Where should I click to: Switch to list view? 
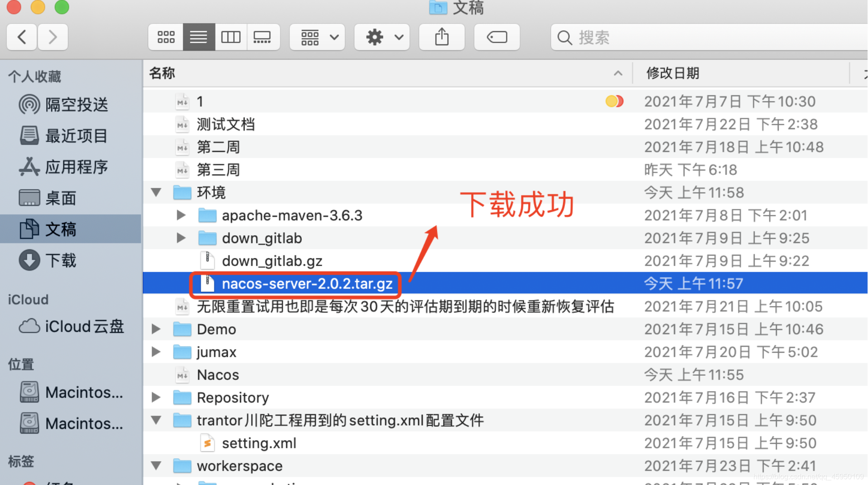198,37
